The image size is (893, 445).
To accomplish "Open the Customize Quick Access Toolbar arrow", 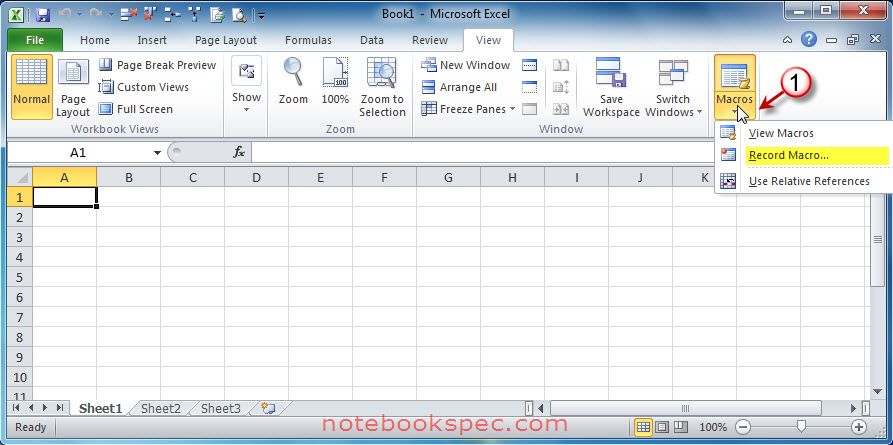I will 261,15.
